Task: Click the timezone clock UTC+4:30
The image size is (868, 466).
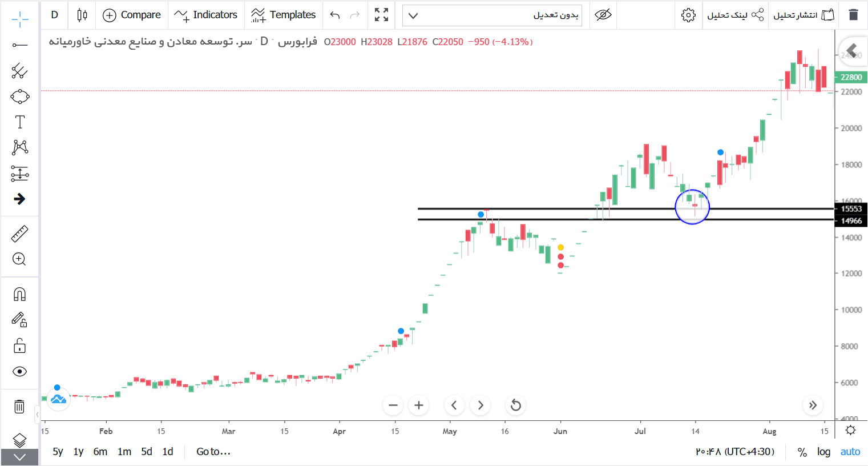Action: click(x=735, y=452)
